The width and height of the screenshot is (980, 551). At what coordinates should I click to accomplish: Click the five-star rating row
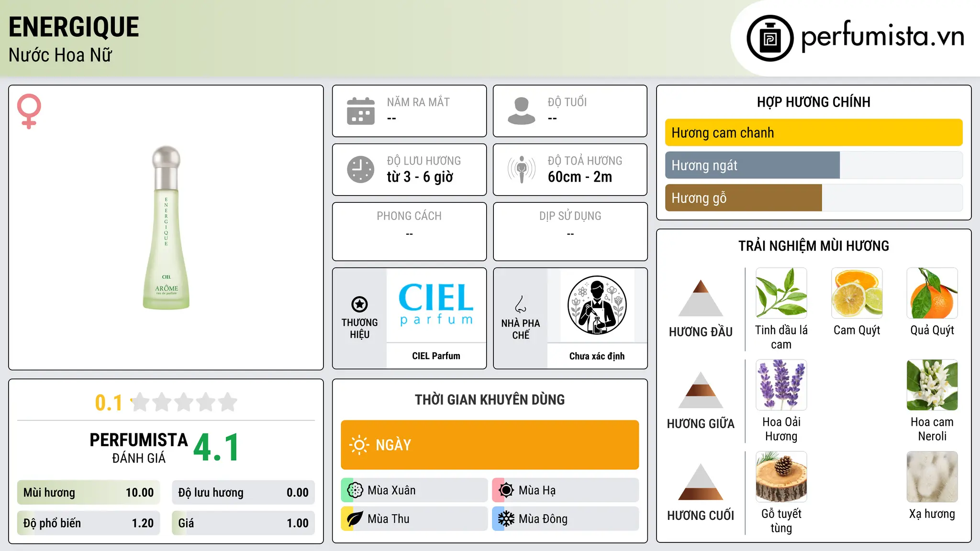click(184, 402)
